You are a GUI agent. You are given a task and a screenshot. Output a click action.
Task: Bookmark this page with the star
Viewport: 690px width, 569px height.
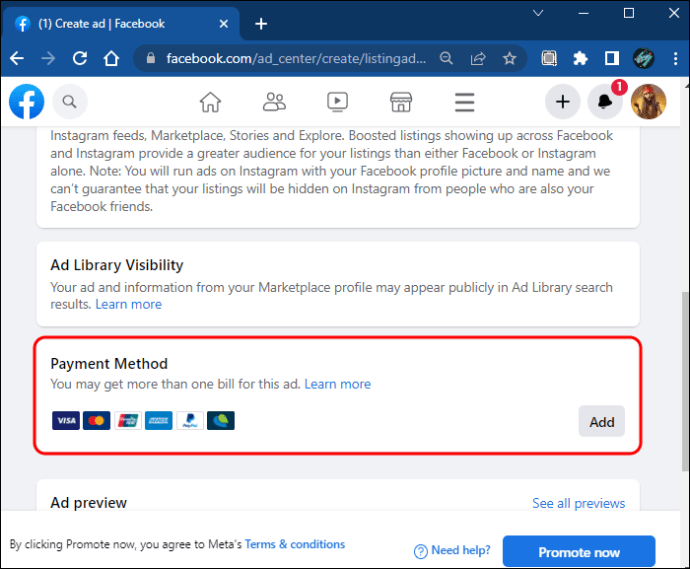click(510, 58)
